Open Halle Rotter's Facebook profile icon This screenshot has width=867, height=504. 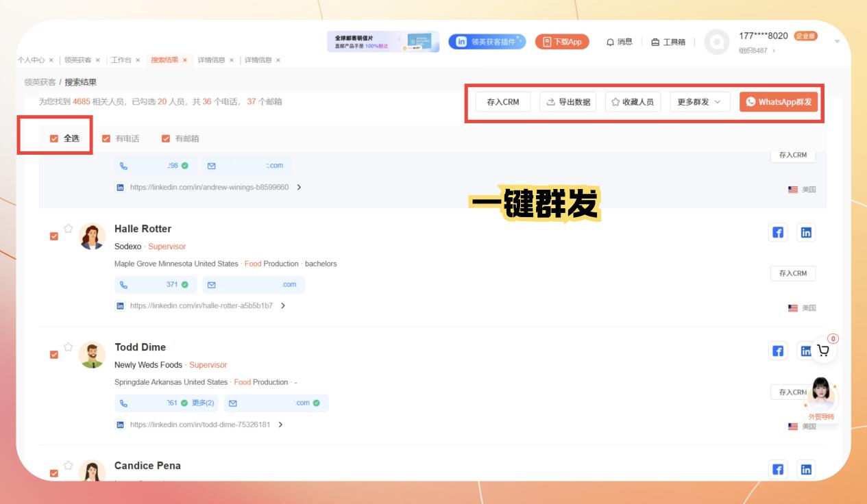pyautogui.click(x=778, y=233)
